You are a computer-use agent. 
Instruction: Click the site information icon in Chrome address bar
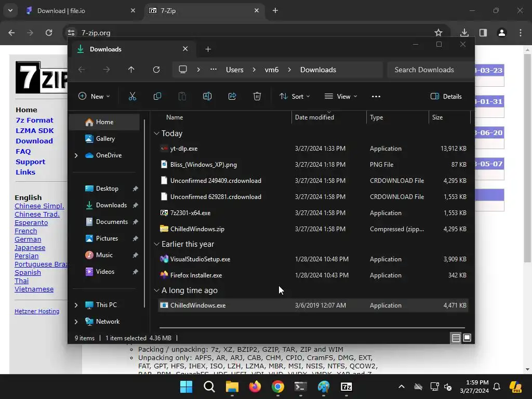pyautogui.click(x=71, y=33)
